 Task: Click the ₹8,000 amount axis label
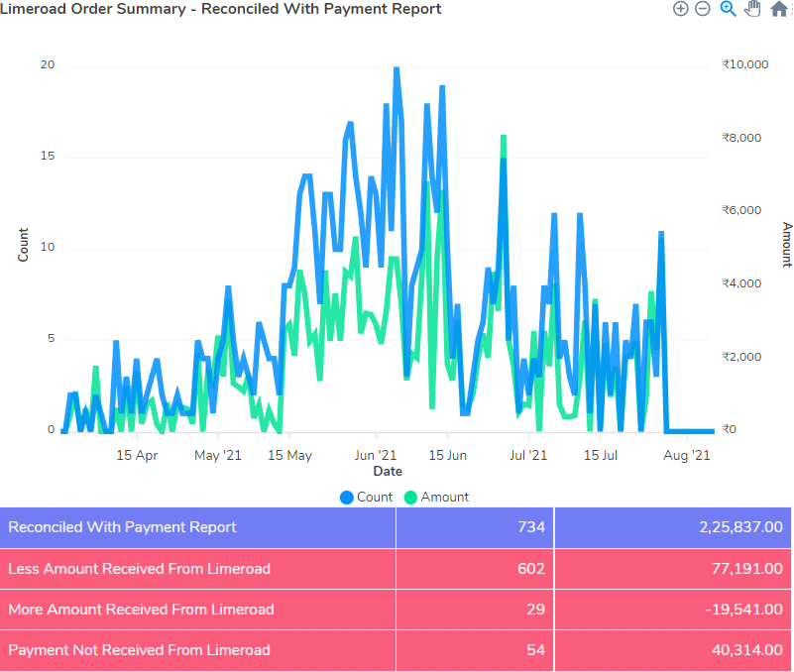point(741,138)
